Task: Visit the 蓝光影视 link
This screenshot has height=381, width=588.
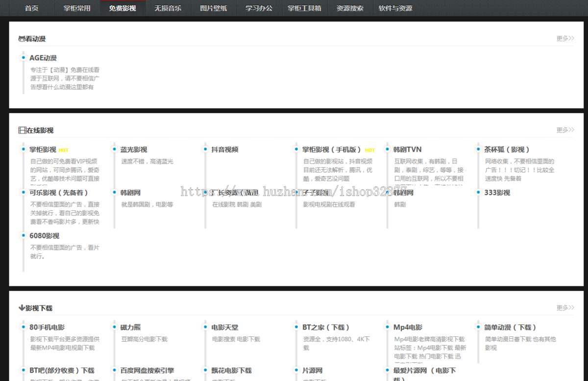Action: coord(134,150)
